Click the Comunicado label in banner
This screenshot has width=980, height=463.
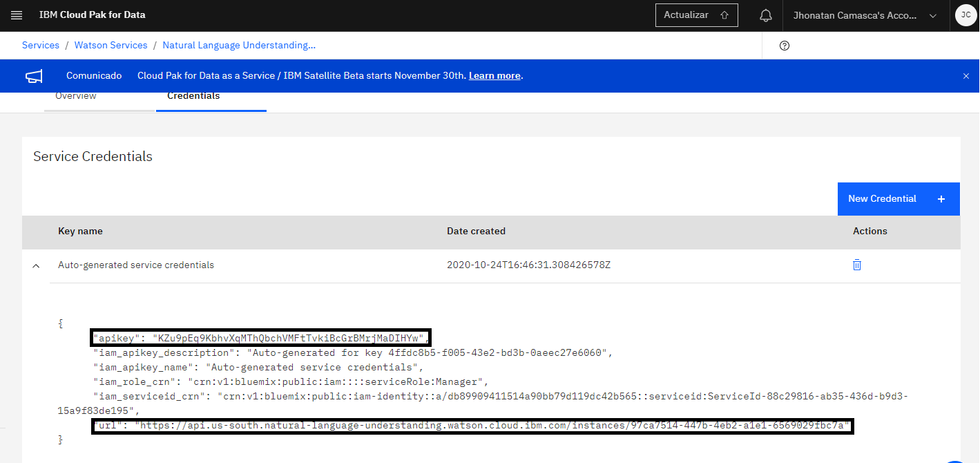pos(94,76)
